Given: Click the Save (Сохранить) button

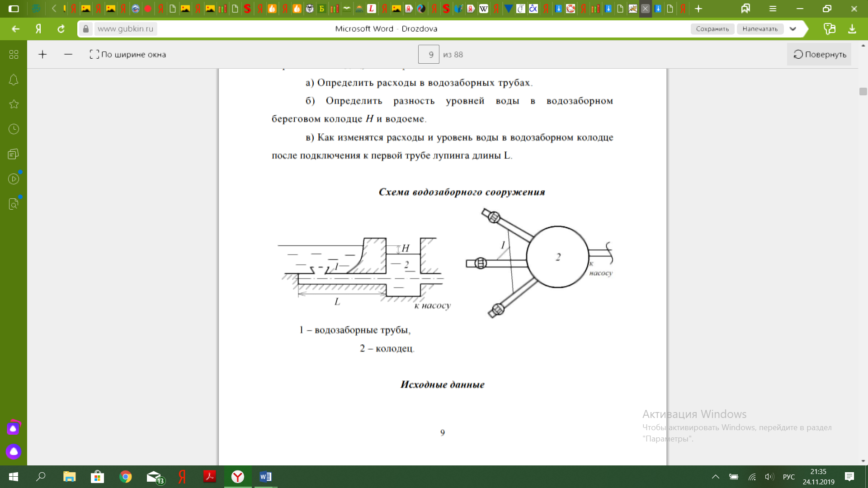Looking at the screenshot, I should tap(712, 29).
